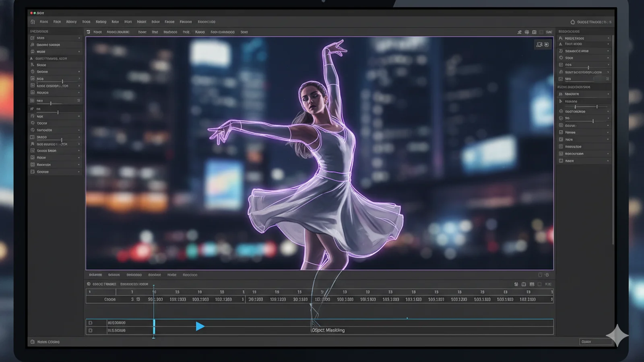Toggle the checkbox of the lower timeline track
The height and width of the screenshot is (362, 644).
pos(91,330)
